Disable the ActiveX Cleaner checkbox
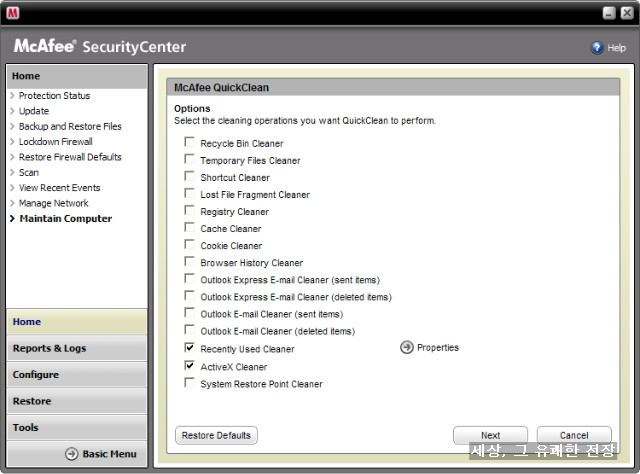The width and height of the screenshot is (640, 474). (189, 365)
